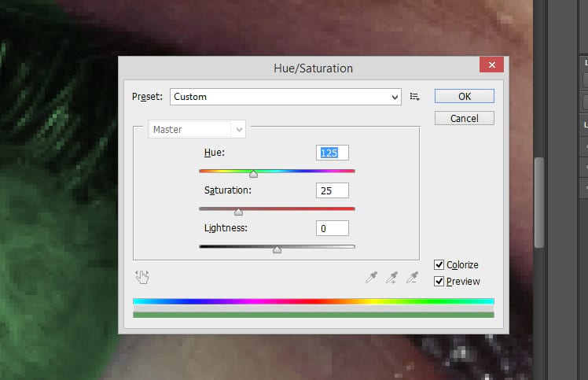
Task: Click the OK button
Action: pyautogui.click(x=465, y=96)
